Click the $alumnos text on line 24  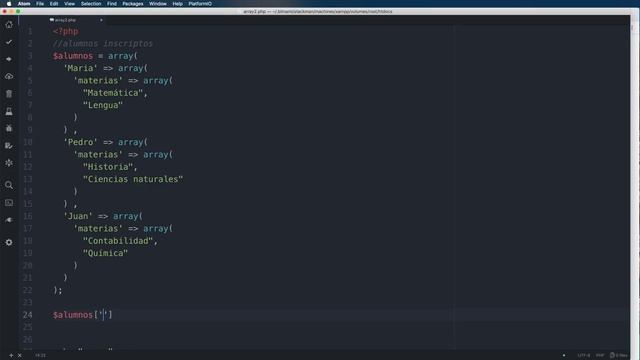[73, 315]
